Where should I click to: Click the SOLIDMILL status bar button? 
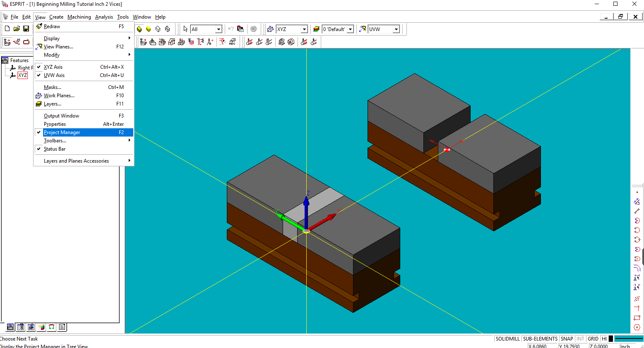pyautogui.click(x=507, y=339)
